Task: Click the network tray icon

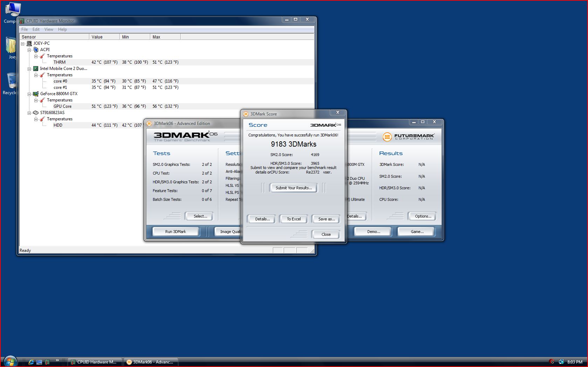Action: click(561, 362)
